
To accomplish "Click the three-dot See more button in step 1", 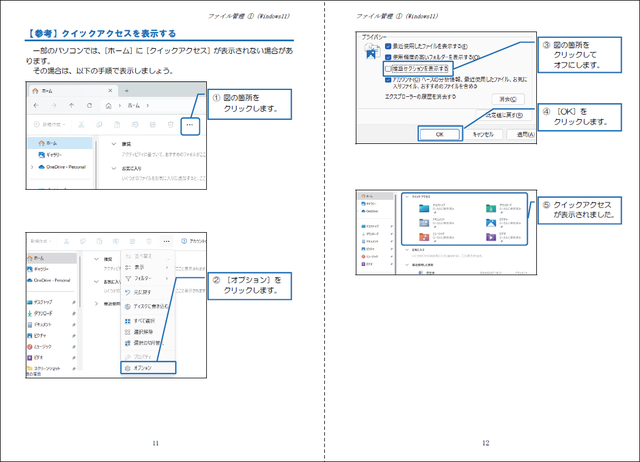I will click(190, 125).
